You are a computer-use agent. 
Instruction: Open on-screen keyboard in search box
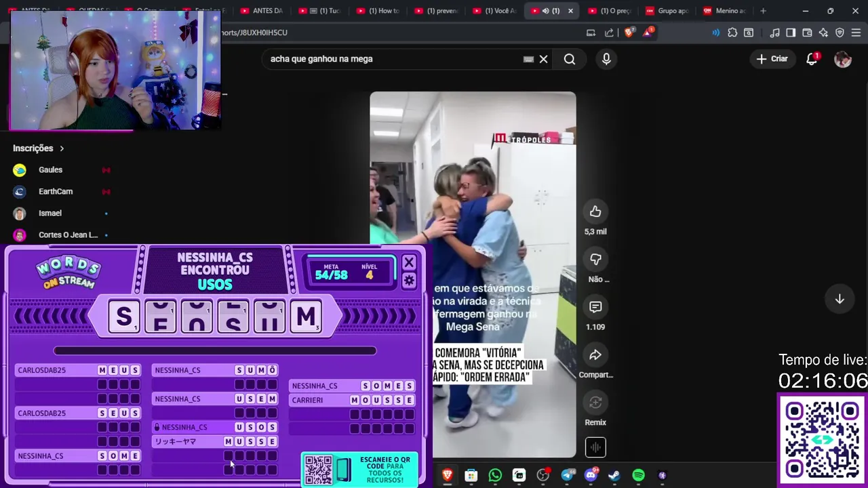529,59
